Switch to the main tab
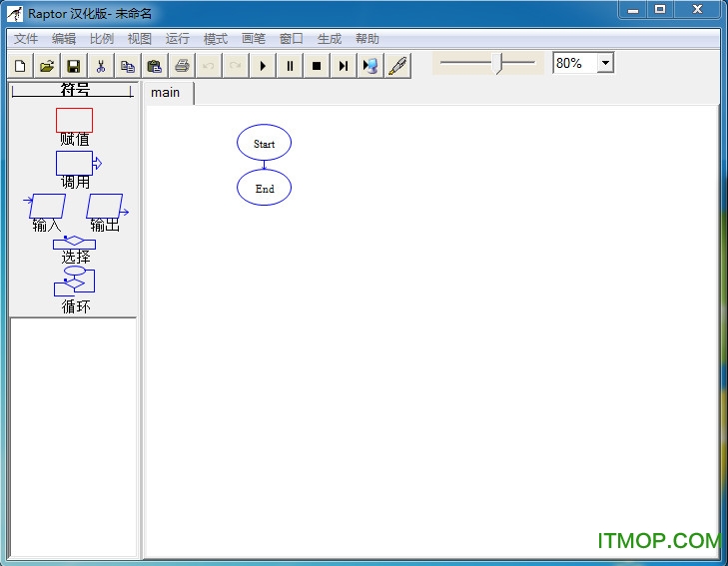 tap(166, 92)
